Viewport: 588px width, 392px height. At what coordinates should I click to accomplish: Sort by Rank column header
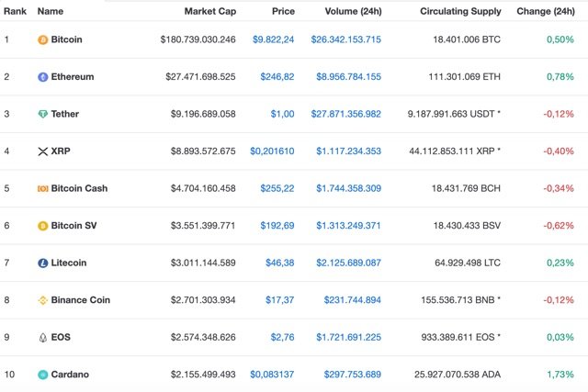click(x=14, y=11)
